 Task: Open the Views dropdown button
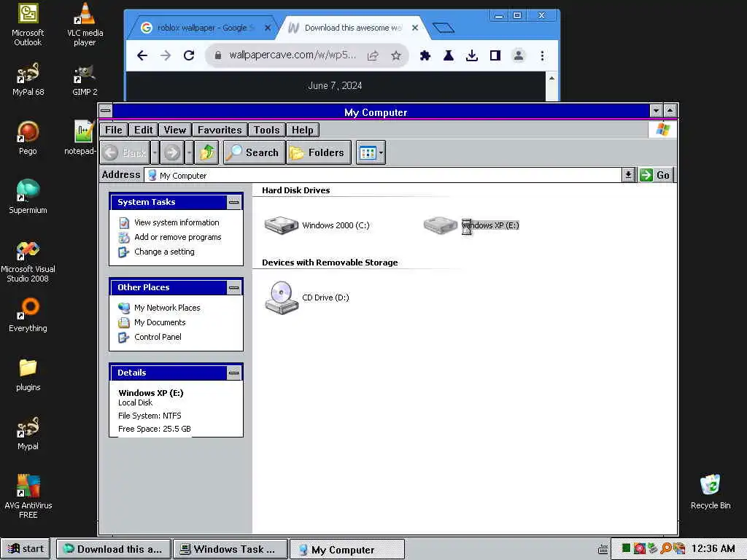[371, 152]
